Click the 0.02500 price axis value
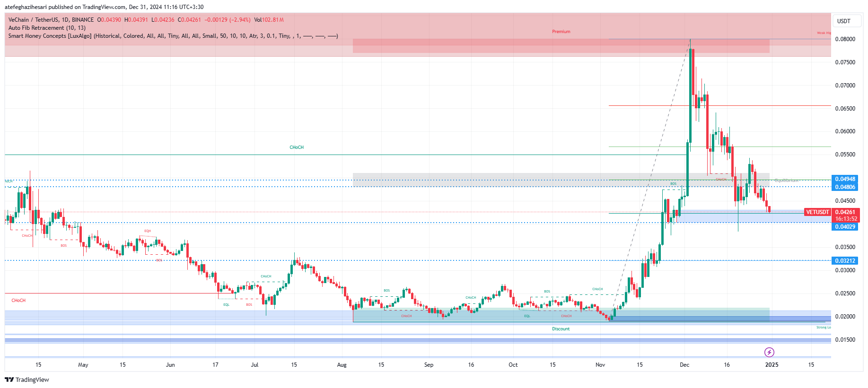Screen dimensions: 868x388 845,293
